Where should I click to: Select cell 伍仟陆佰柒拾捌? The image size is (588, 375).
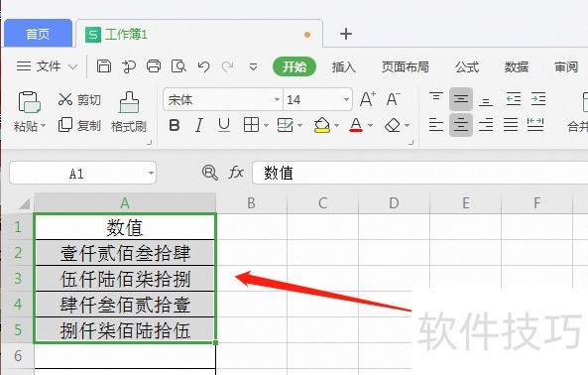(125, 279)
